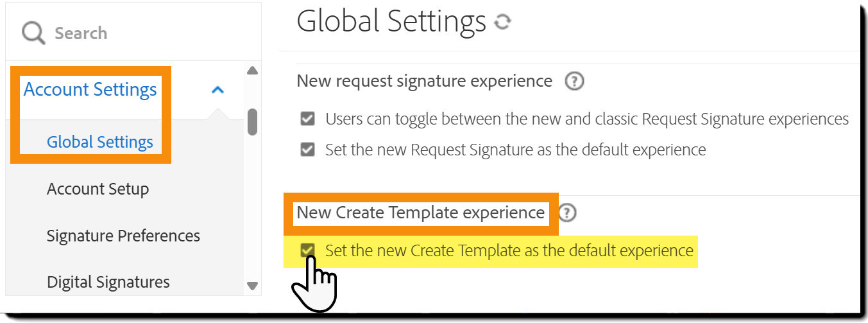Toggle new Create Template as default experience

(x=308, y=250)
